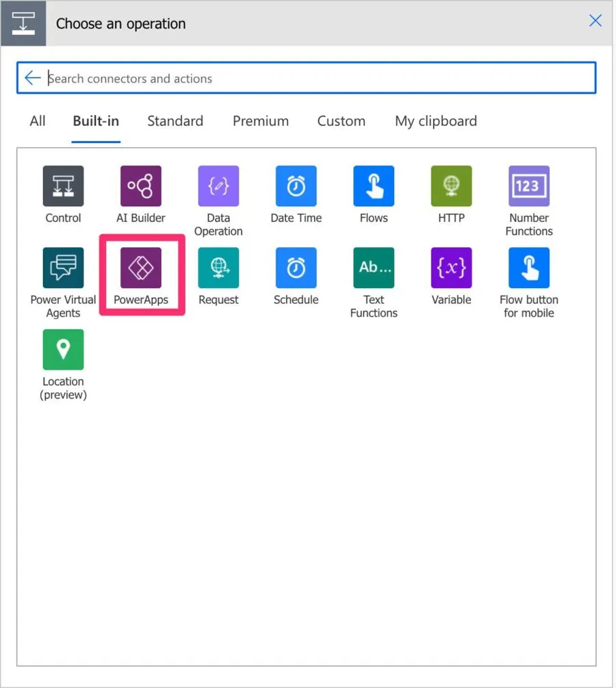
Task: Open the Request connector
Action: (x=218, y=268)
